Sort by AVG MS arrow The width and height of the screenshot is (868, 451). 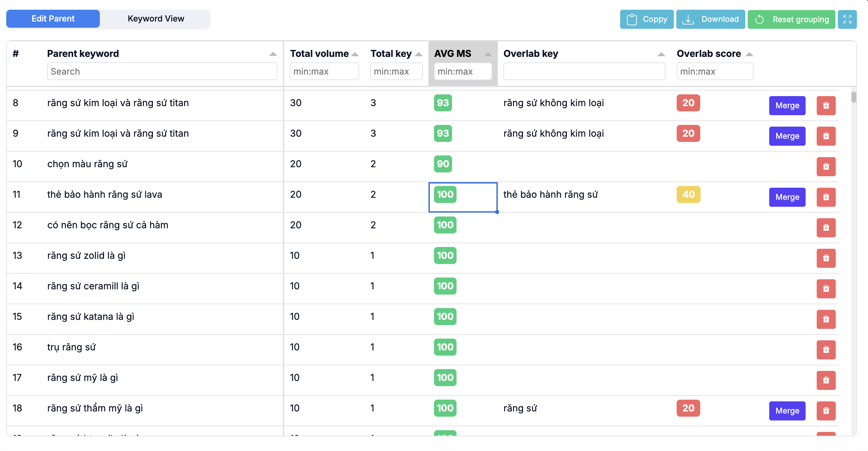(488, 54)
